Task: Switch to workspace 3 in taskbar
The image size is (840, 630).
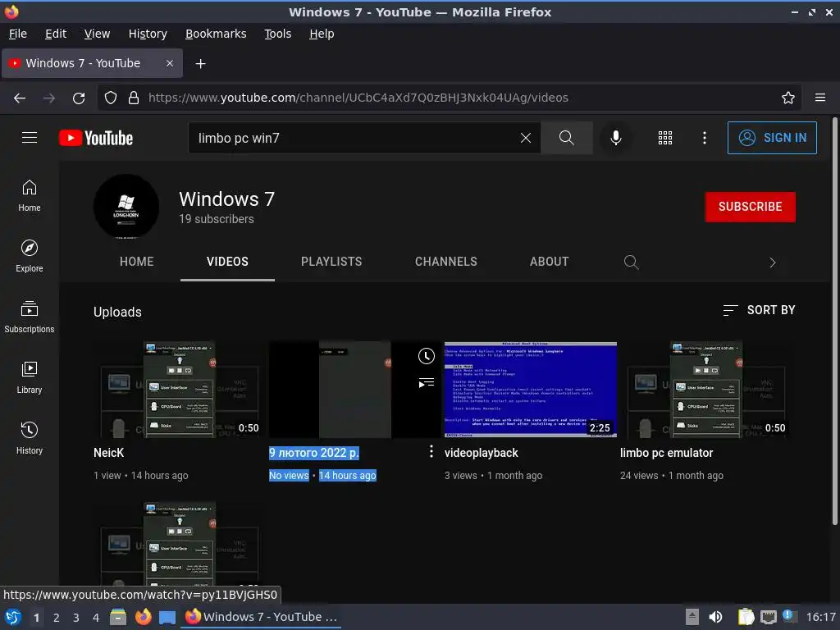Action: click(x=76, y=618)
